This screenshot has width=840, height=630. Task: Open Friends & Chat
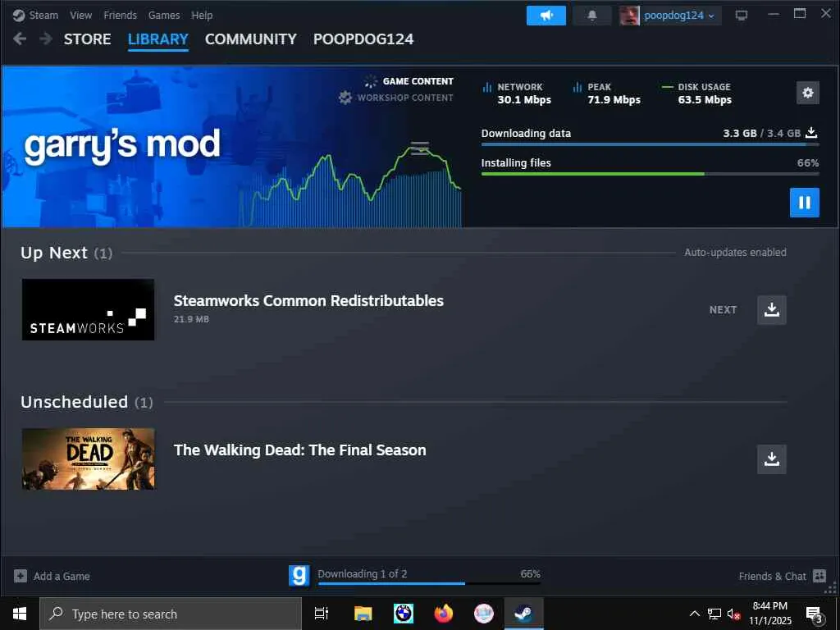pos(772,577)
